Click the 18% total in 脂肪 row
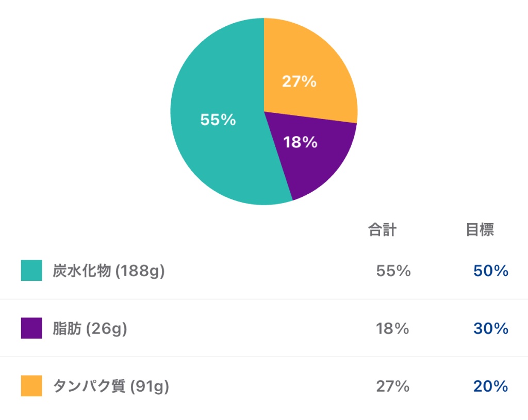Image resolution: width=528 pixels, height=420 pixels. [392, 329]
